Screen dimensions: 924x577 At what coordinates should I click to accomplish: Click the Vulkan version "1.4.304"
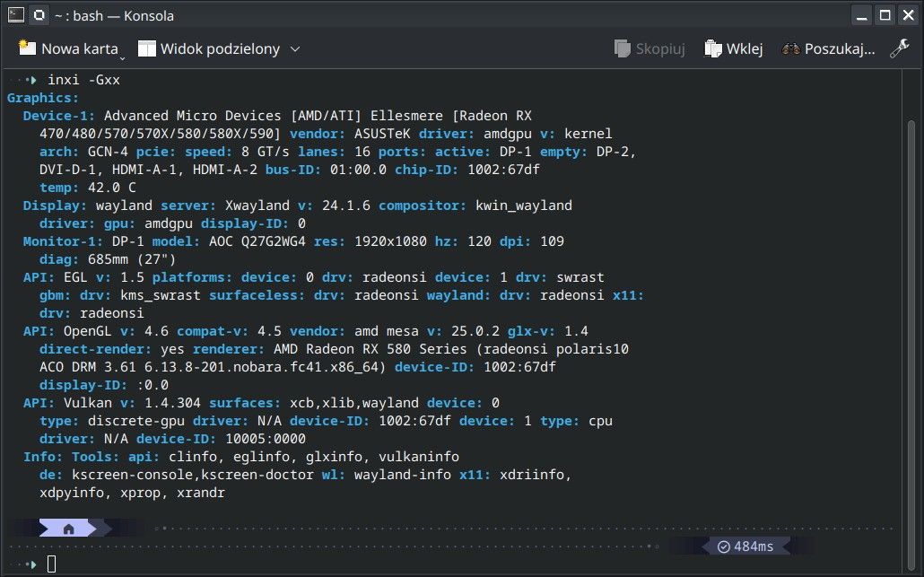point(172,403)
